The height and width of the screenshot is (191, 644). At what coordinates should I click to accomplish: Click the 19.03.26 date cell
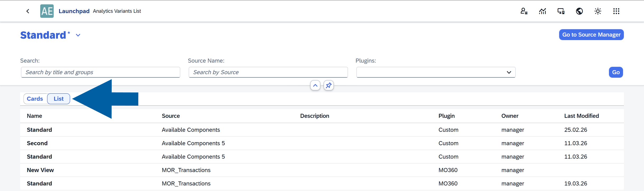pos(576,183)
